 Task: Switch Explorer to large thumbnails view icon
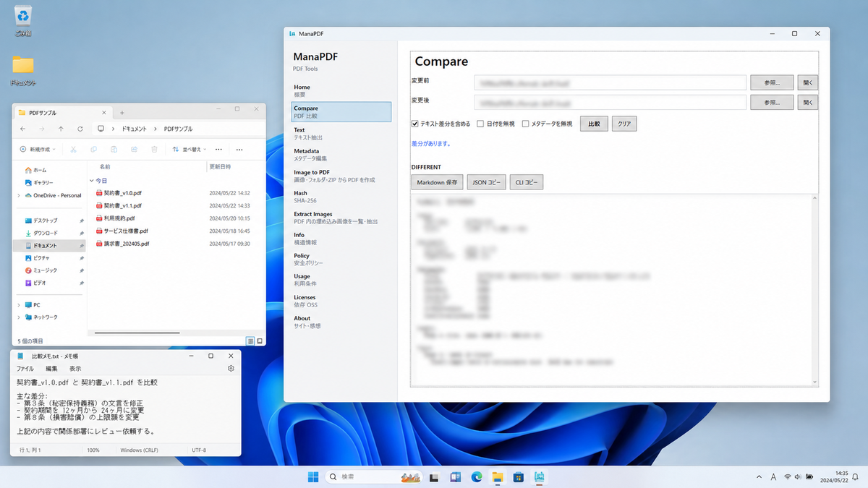click(x=259, y=341)
